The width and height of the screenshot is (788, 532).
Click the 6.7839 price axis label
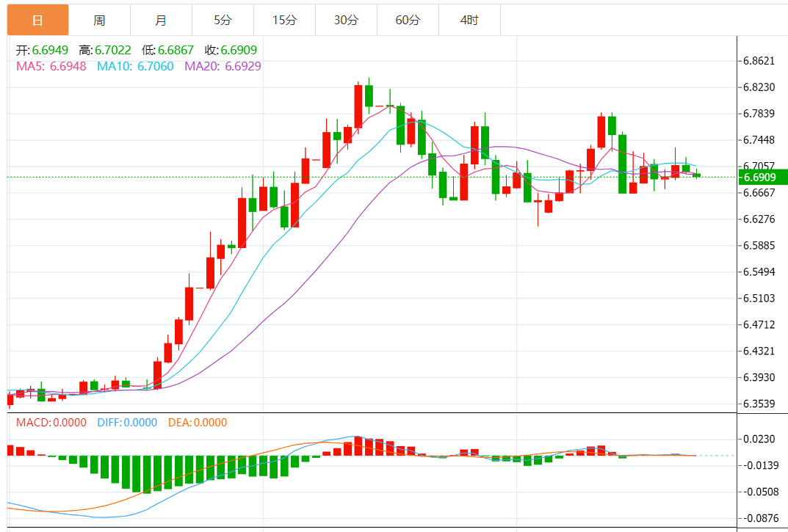tap(759, 113)
